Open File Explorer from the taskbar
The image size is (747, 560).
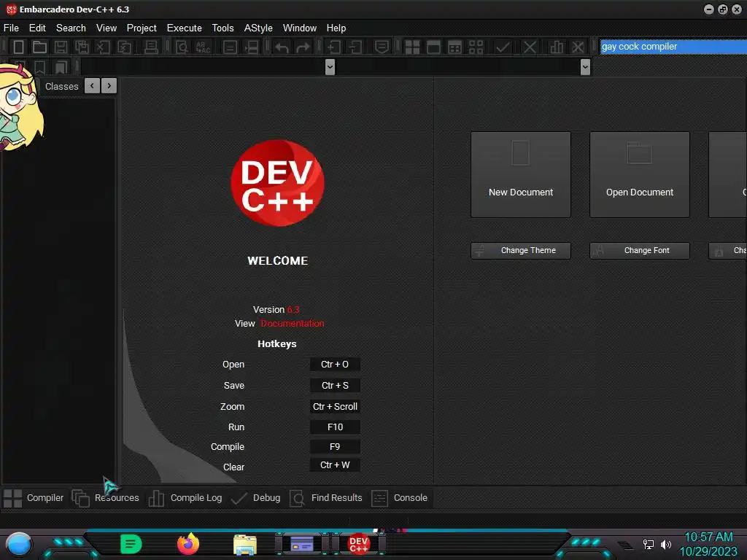245,545
